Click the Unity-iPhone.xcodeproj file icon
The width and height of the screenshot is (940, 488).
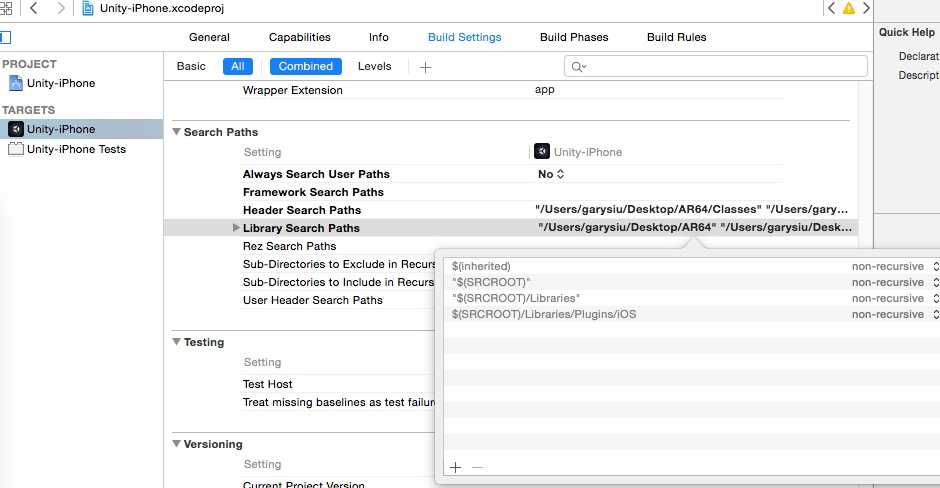click(88, 8)
